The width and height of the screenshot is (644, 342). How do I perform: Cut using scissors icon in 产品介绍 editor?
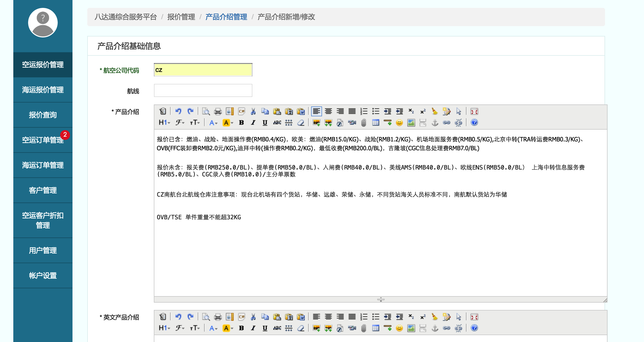coord(253,111)
